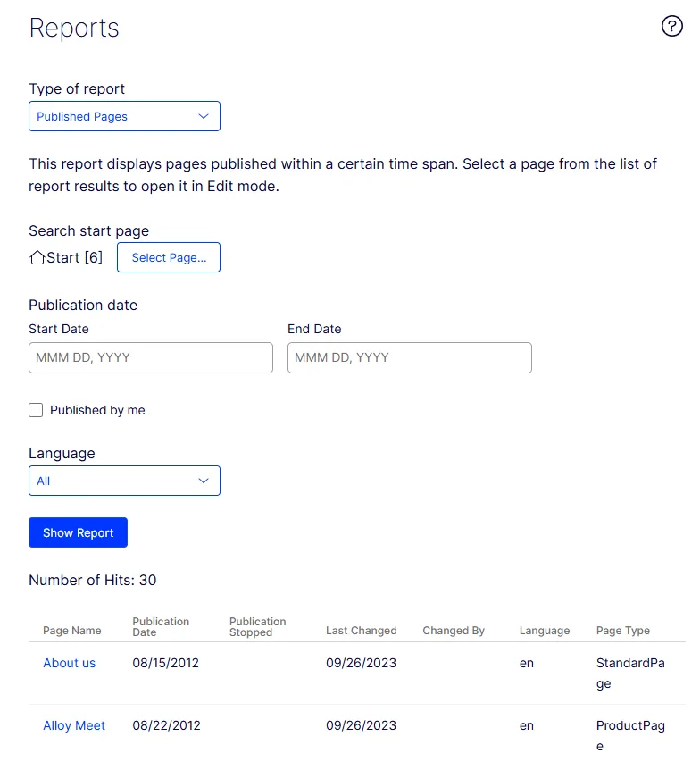700x762 pixels.
Task: Select the 08/22/2012 publication date cell
Action: pos(167,725)
